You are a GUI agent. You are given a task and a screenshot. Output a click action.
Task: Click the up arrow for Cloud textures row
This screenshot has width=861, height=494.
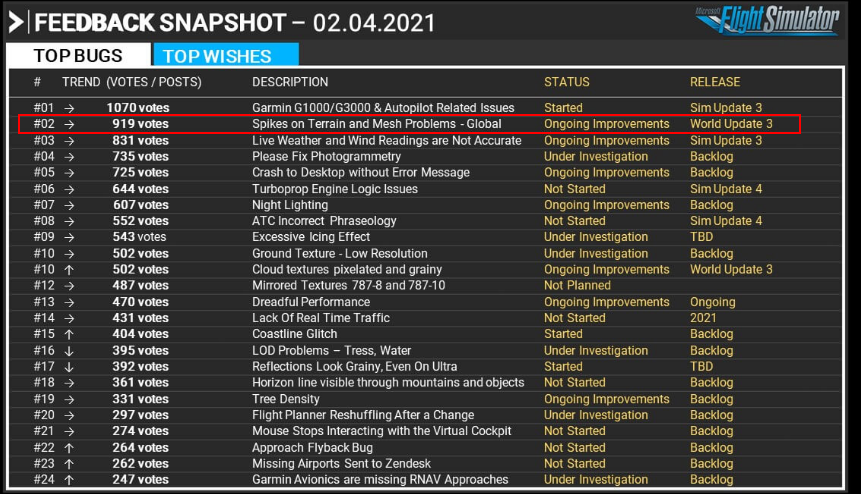[x=69, y=270]
